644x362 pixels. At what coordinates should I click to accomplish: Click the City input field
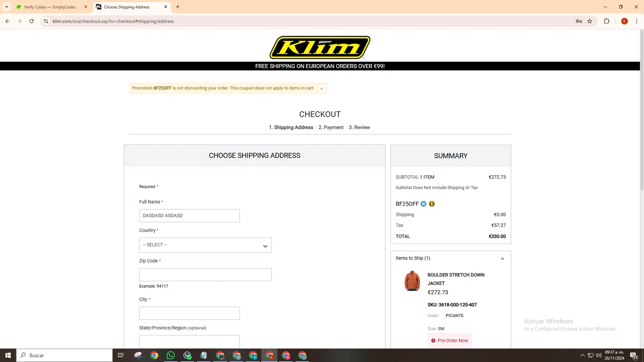[x=189, y=313]
